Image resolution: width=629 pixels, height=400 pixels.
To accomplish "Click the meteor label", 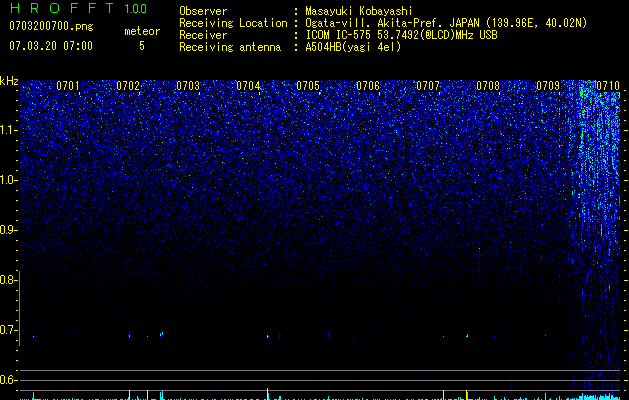I will click(x=142, y=31).
